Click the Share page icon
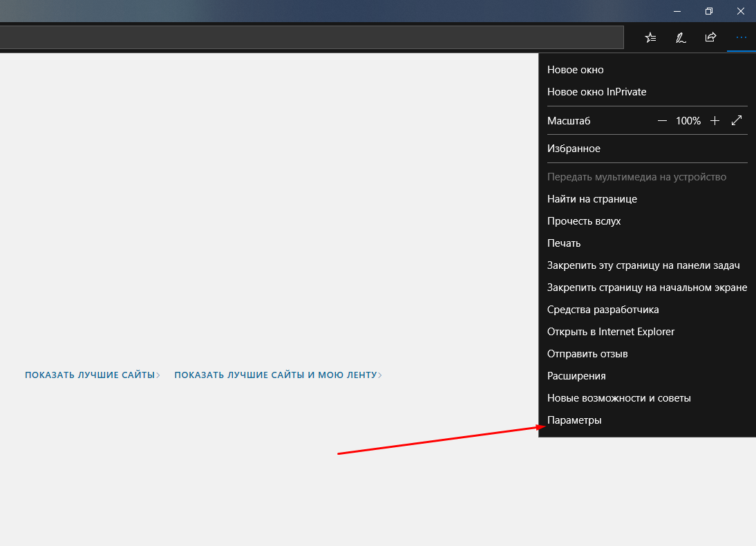This screenshot has height=546, width=756. [710, 37]
